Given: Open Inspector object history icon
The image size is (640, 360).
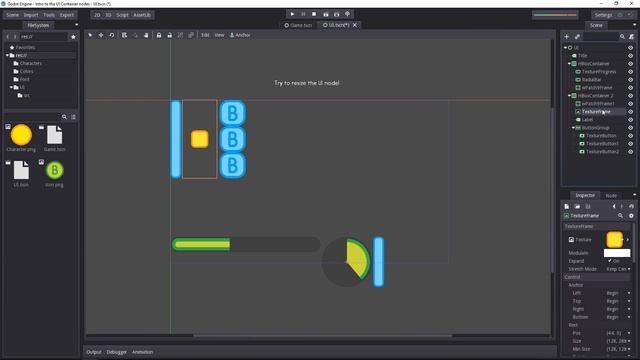Looking at the screenshot, I should click(x=631, y=207).
